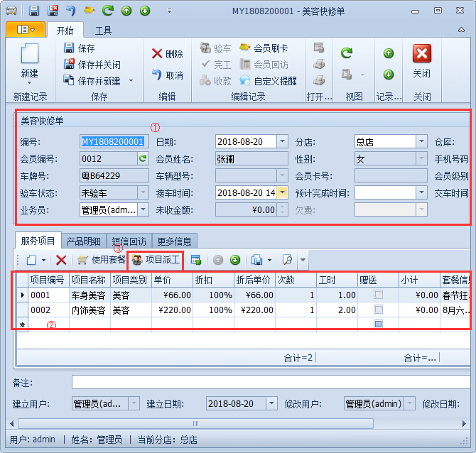Click 保存并关闭 save and close

tap(69, 65)
